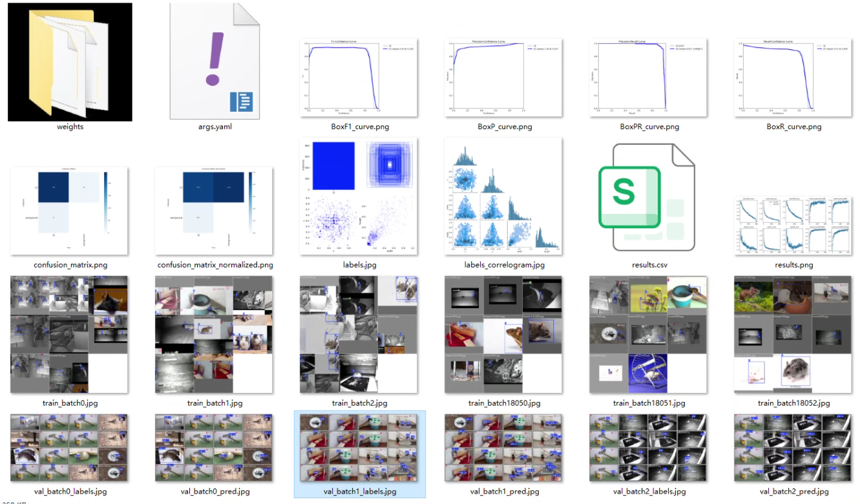Click highlighted val_batch1_labels.jpg thumbnail

tap(359, 448)
